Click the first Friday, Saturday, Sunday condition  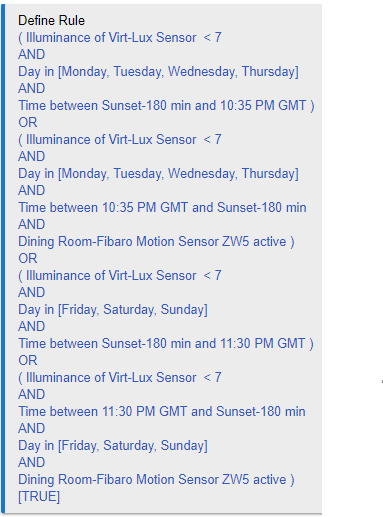(x=113, y=310)
